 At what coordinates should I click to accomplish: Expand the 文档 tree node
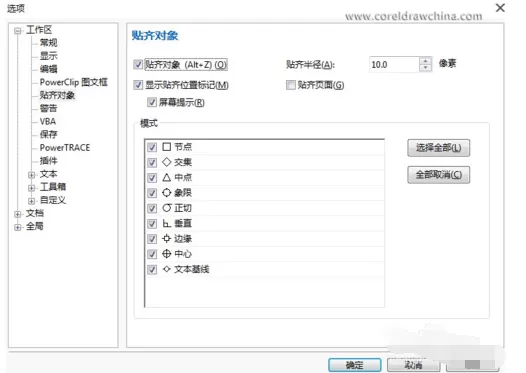18,214
